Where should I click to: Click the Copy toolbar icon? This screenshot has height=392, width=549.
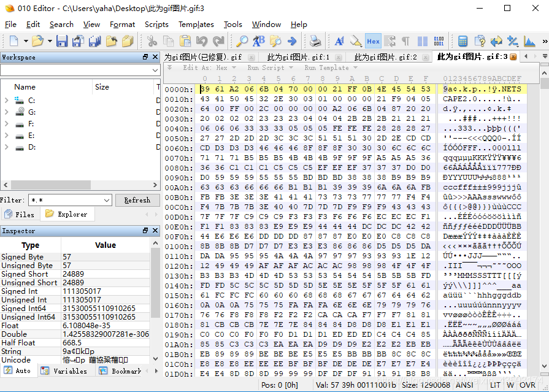pos(169,41)
